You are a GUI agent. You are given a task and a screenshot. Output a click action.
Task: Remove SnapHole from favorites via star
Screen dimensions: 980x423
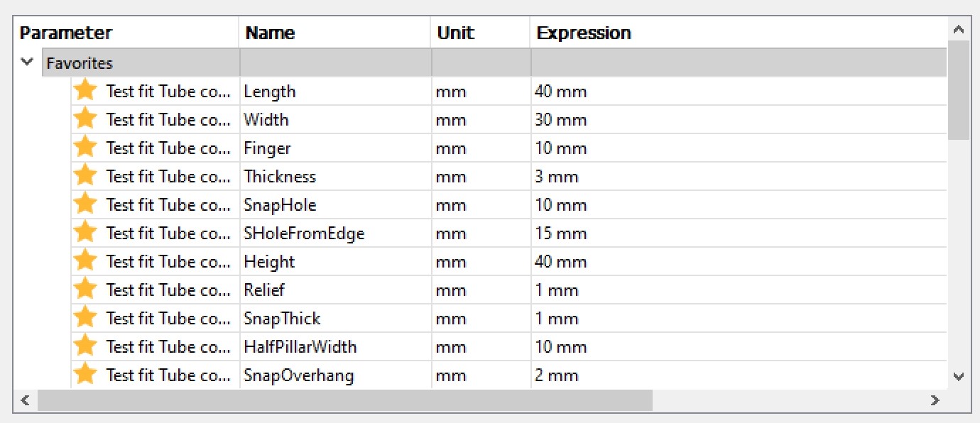pyautogui.click(x=85, y=204)
